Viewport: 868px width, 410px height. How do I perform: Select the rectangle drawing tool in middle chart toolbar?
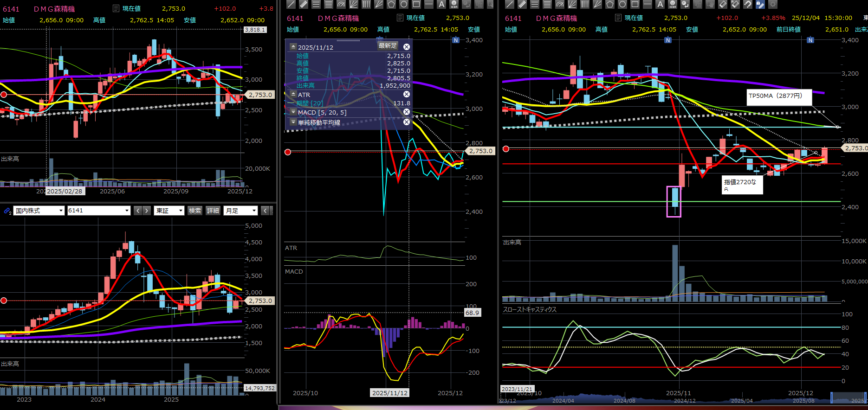tap(416, 4)
